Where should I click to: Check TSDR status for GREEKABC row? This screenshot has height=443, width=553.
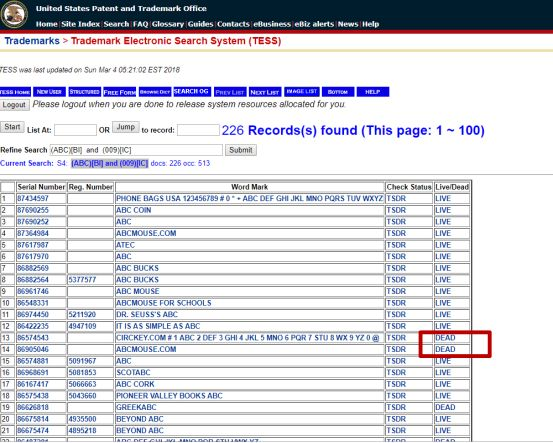coord(396,407)
